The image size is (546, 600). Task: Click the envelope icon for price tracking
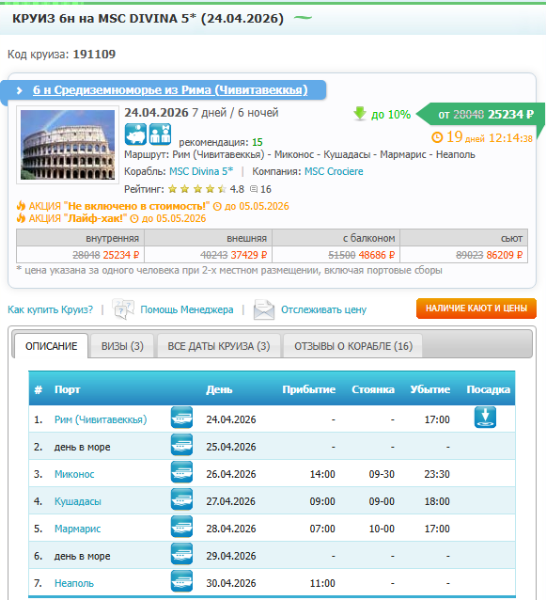pos(264,310)
